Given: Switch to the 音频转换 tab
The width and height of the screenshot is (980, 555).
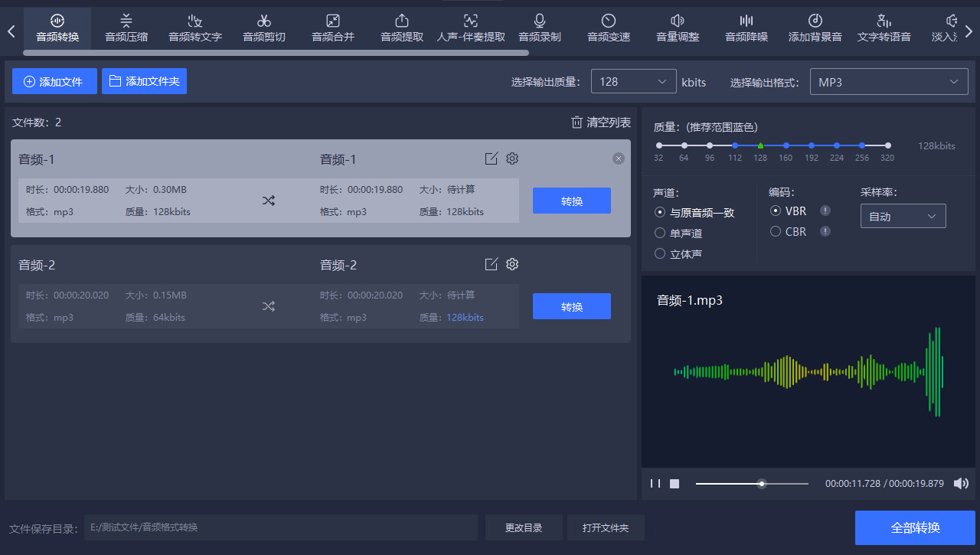Looking at the screenshot, I should pyautogui.click(x=57, y=28).
